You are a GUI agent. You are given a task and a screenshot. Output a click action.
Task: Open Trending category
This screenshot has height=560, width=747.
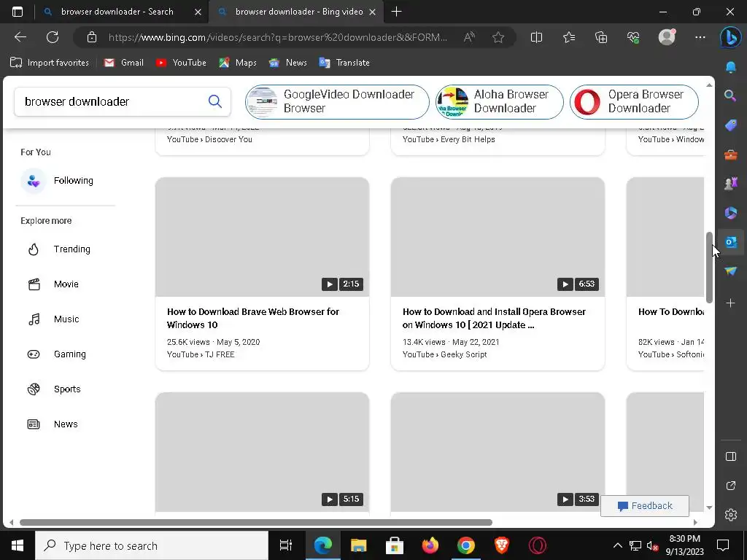[x=58, y=249]
